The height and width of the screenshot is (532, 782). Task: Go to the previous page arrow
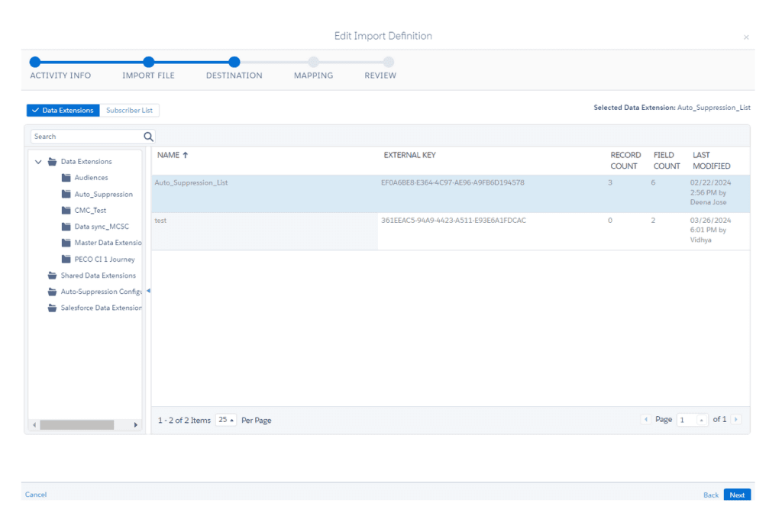(x=646, y=419)
